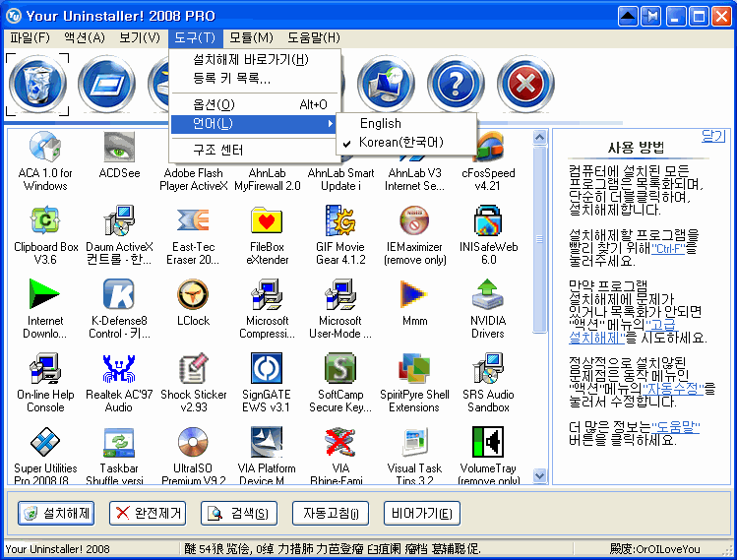Click the blue window toolbar icon
737x560 pixels.
(106, 85)
